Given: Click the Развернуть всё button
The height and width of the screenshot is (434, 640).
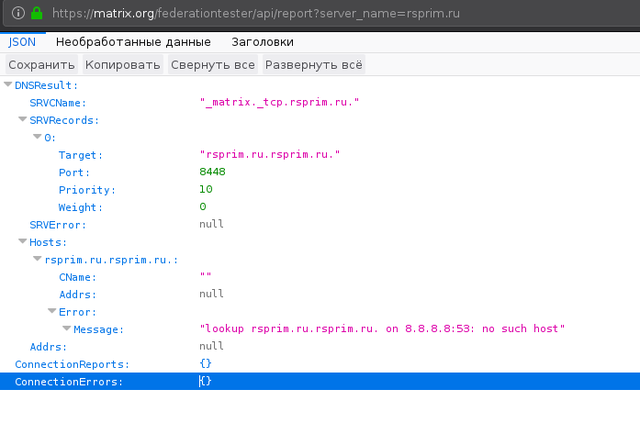Looking at the screenshot, I should click(x=313, y=65).
